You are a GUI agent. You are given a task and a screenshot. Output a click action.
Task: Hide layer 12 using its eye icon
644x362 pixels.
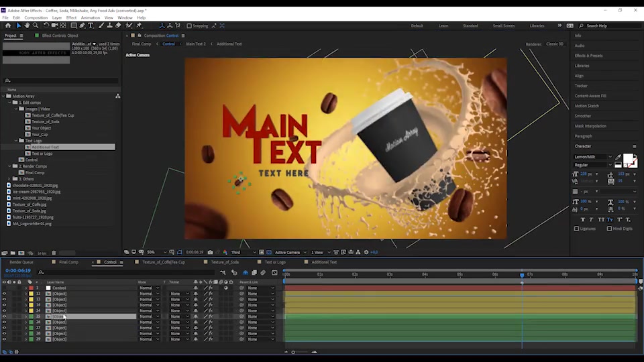pyautogui.click(x=4, y=294)
